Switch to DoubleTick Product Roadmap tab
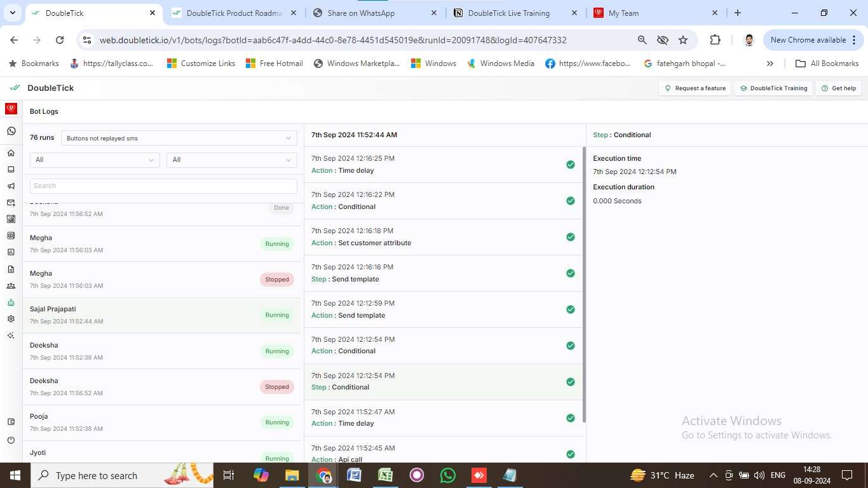The height and width of the screenshot is (488, 868). pos(235,13)
